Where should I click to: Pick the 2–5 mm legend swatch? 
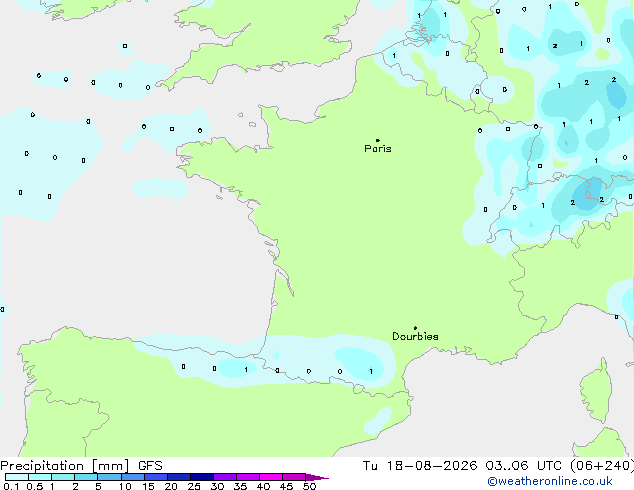tap(86, 477)
